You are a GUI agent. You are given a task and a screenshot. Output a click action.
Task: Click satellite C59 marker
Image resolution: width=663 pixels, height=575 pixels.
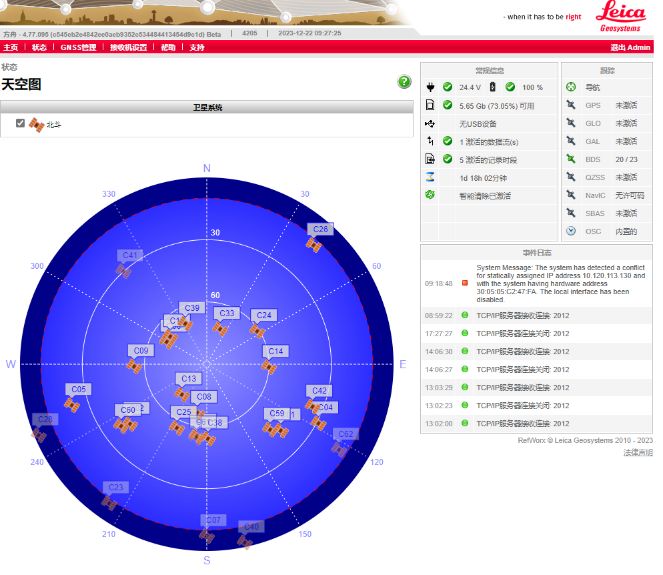click(270, 428)
